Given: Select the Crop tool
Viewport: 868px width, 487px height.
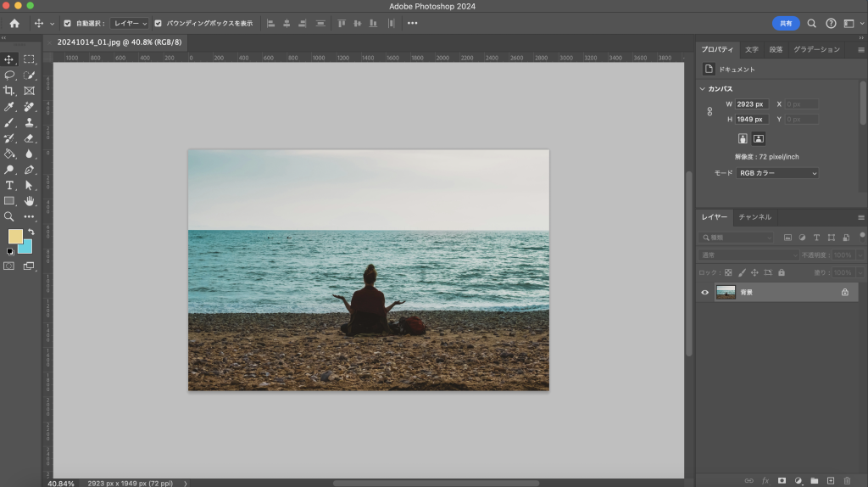Looking at the screenshot, I should [x=9, y=91].
